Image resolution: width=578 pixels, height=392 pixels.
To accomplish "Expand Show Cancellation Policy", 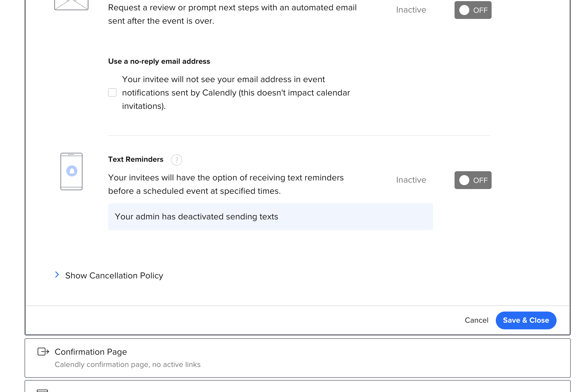I will [x=114, y=275].
